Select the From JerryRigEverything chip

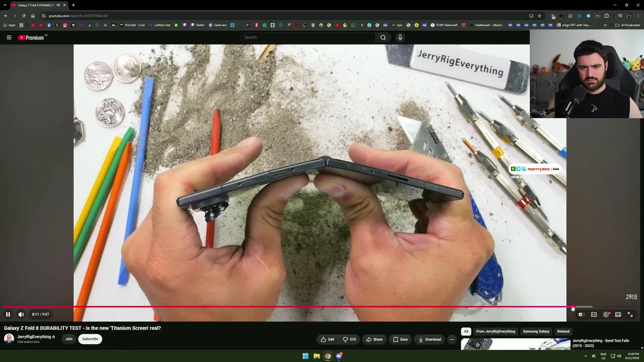click(x=496, y=331)
